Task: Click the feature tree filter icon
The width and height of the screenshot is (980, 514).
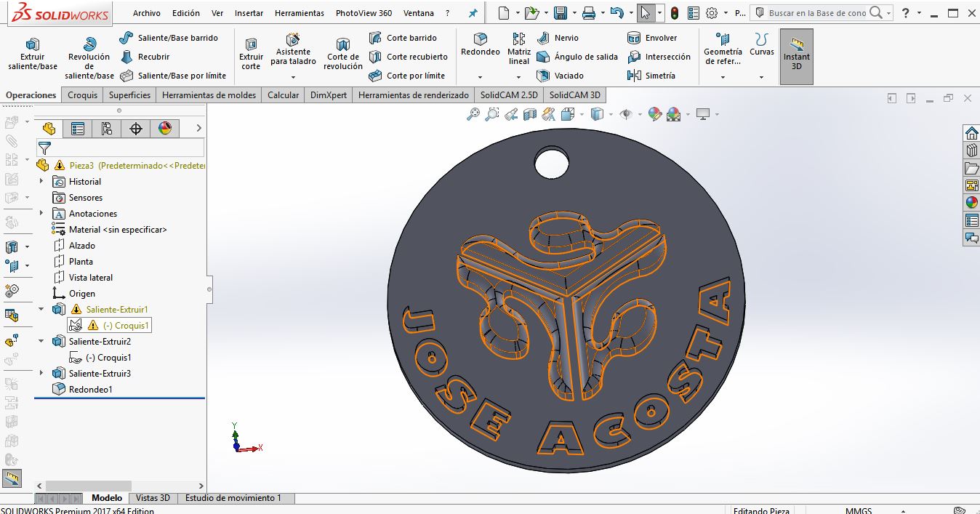Action: 44,148
